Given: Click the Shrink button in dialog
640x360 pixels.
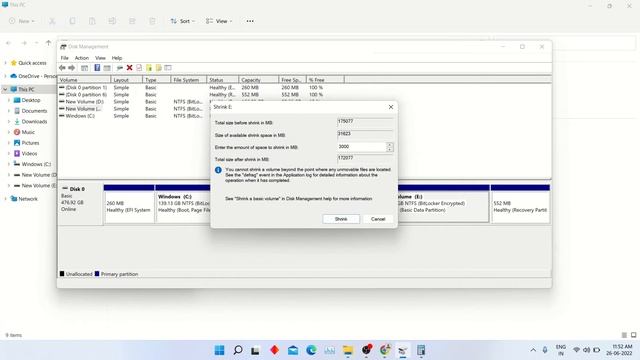Looking at the screenshot, I should [x=341, y=219].
